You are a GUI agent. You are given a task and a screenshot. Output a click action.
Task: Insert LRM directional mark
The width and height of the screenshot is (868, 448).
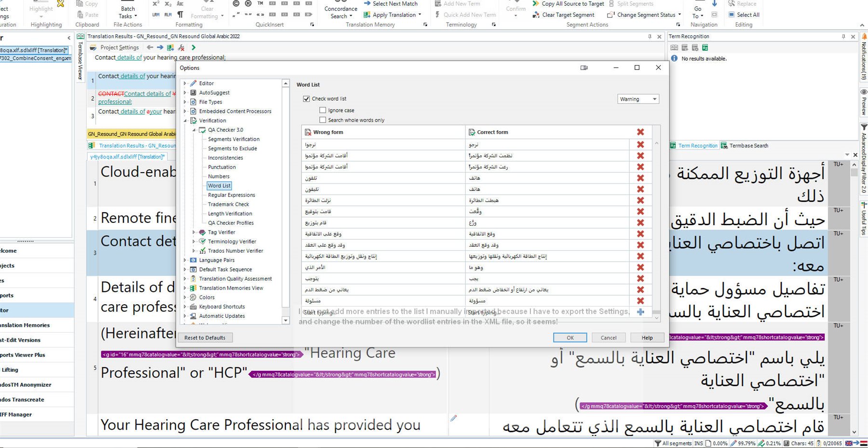pyautogui.click(x=156, y=14)
